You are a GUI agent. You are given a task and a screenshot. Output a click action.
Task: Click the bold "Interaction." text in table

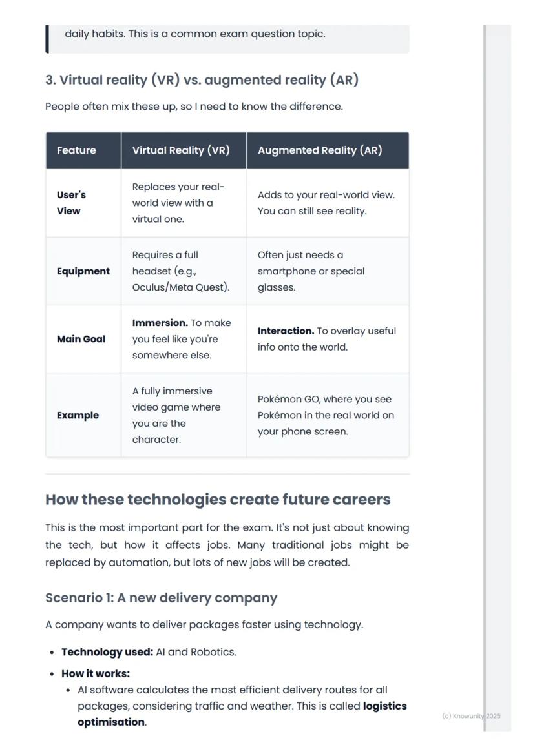pyautogui.click(x=286, y=331)
